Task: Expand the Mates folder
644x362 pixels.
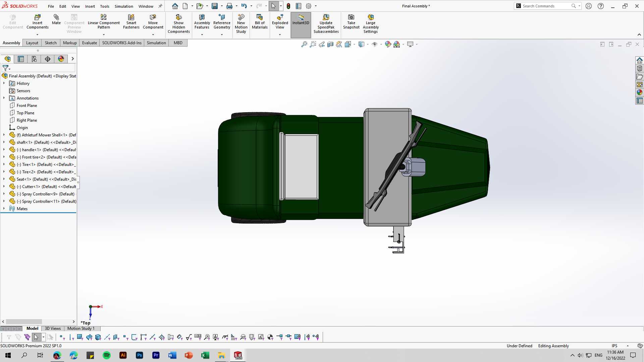Action: click(x=4, y=208)
